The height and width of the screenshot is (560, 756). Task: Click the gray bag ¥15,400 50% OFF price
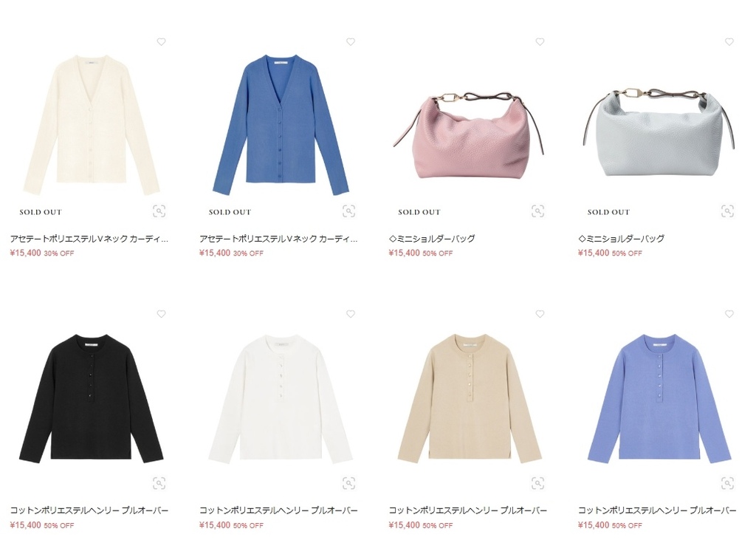pos(610,253)
